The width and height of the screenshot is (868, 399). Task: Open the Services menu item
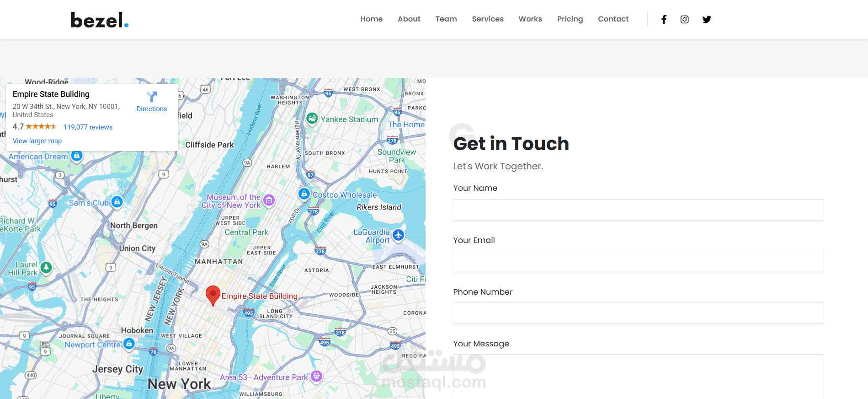(x=488, y=19)
